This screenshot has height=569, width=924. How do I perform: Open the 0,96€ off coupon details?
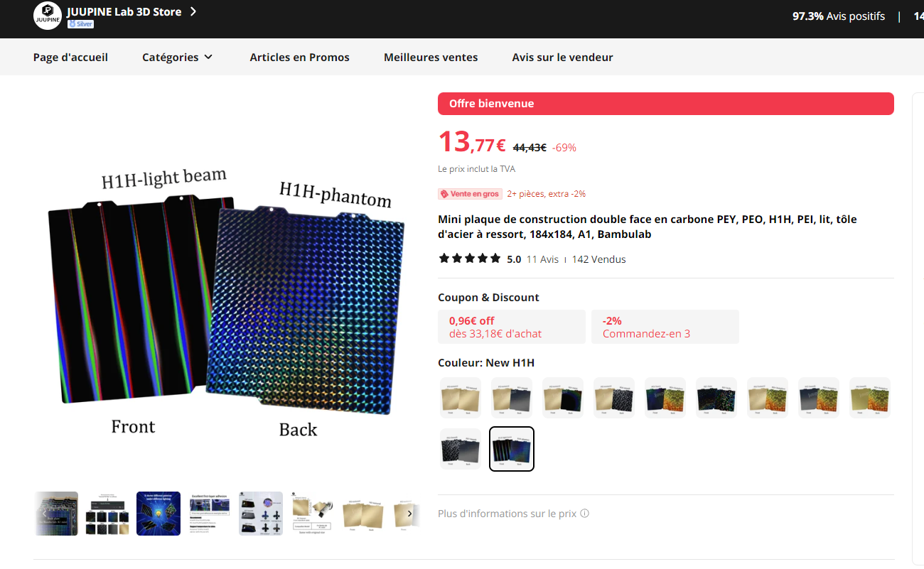click(512, 327)
